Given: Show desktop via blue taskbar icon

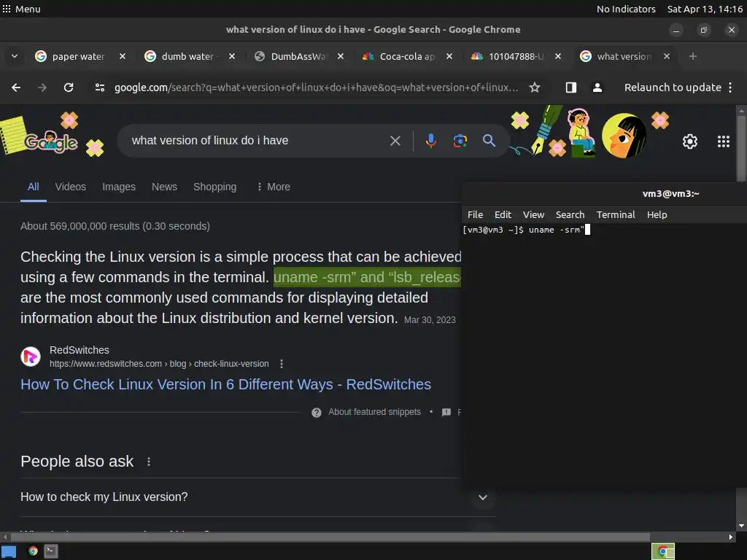Looking at the screenshot, I should click(x=9, y=551).
